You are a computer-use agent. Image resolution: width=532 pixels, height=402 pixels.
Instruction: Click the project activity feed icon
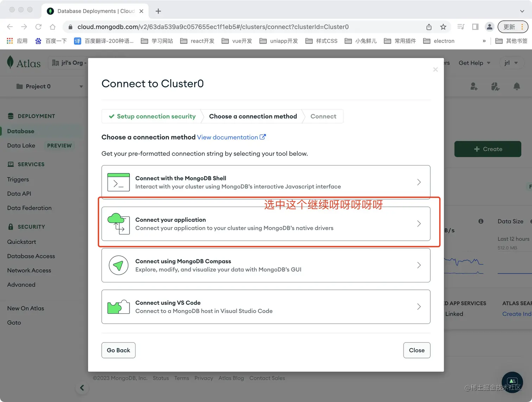495,86
